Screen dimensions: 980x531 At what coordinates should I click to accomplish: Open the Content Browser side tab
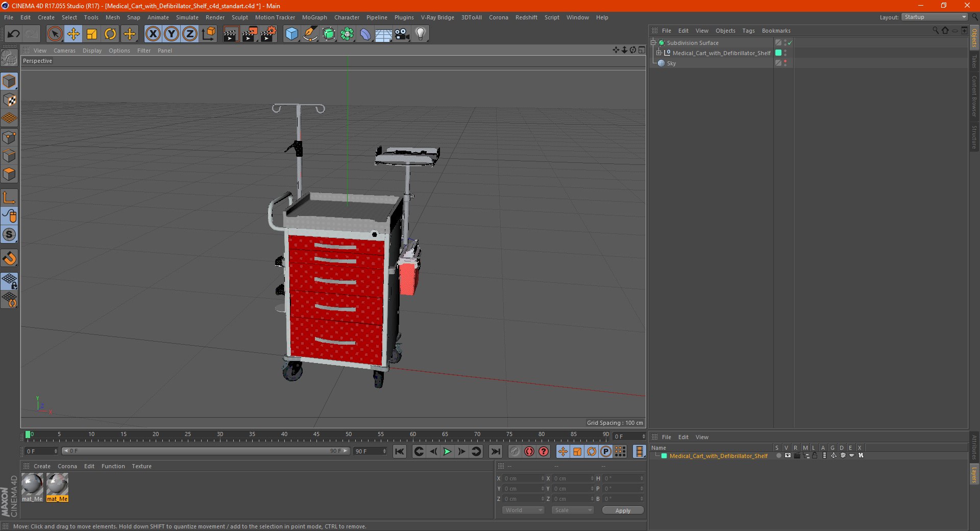click(x=974, y=96)
